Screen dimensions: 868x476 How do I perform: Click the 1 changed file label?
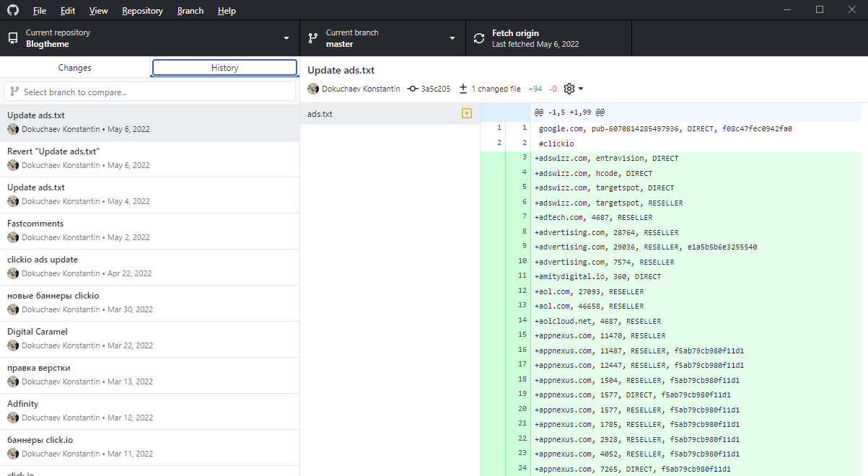(496, 89)
